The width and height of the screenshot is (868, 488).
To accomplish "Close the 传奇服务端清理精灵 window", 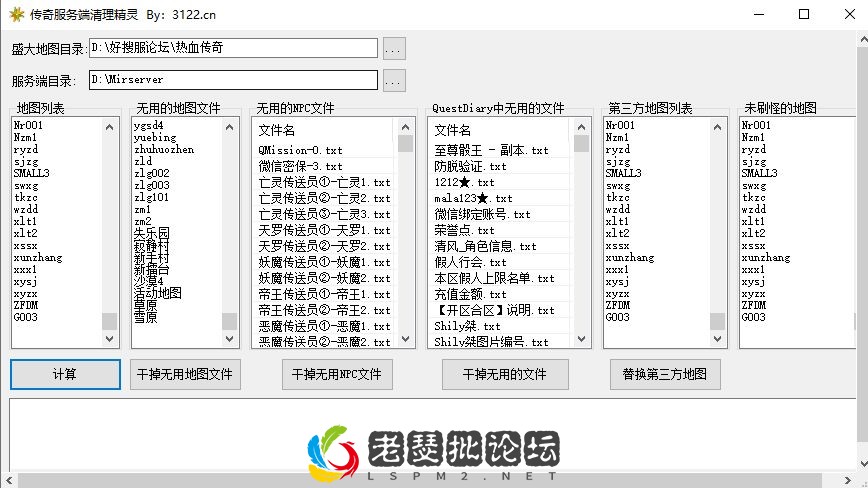I will 850,14.
